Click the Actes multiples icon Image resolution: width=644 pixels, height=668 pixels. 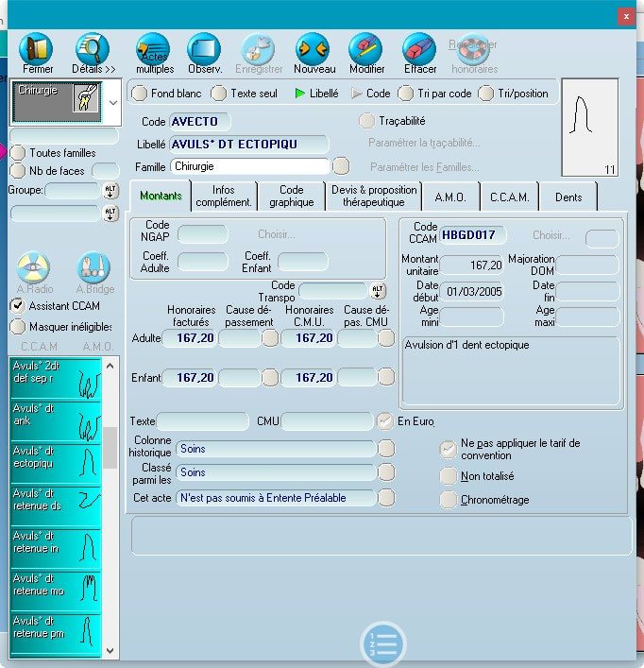point(153,49)
